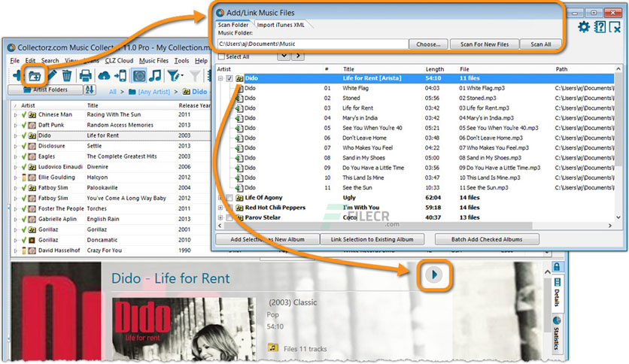Check the Life Of Agony album checkbox
The image size is (629, 364).
(x=229, y=198)
